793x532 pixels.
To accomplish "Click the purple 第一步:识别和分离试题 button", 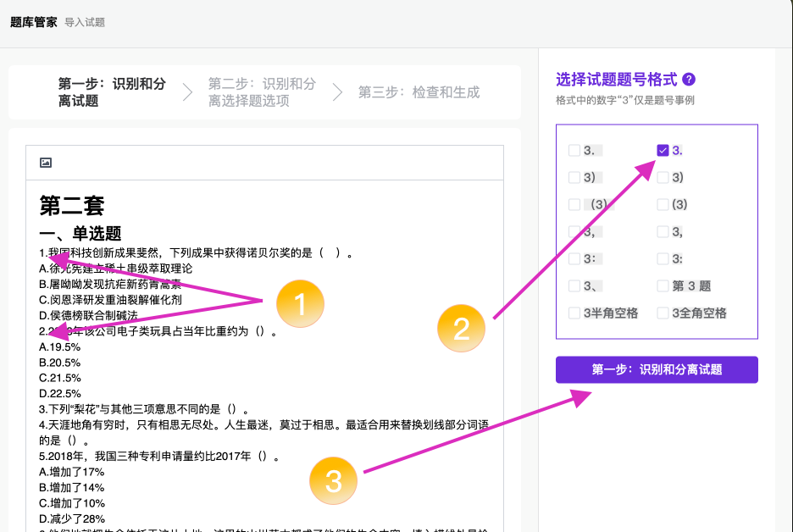I will (657, 369).
